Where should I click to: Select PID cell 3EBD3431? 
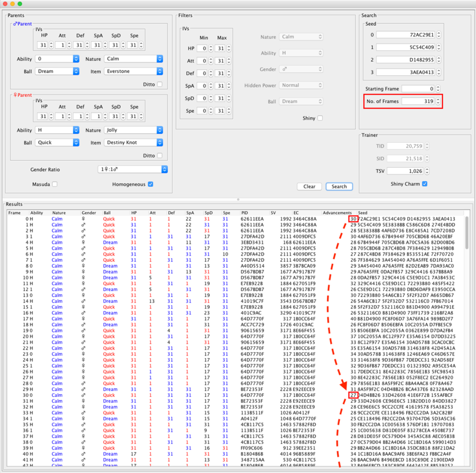tap(252, 242)
